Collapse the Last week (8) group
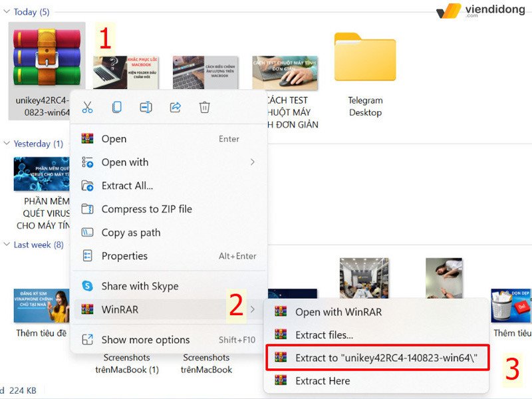Screen dimensions: 532x399 click(7, 245)
